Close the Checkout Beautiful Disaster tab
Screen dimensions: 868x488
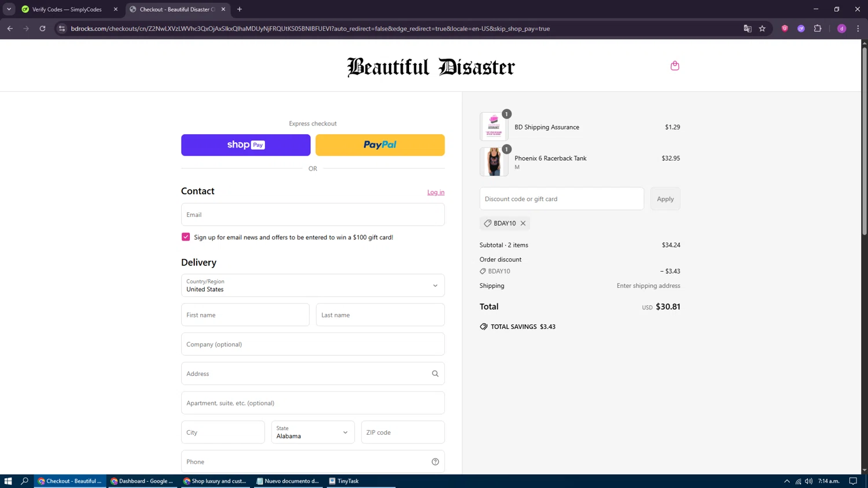(x=223, y=9)
